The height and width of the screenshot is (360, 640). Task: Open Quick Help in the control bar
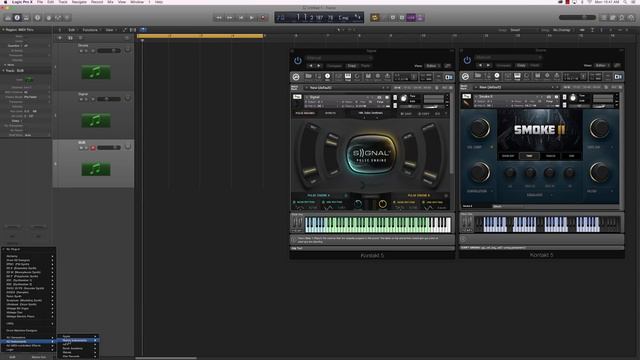38,18
